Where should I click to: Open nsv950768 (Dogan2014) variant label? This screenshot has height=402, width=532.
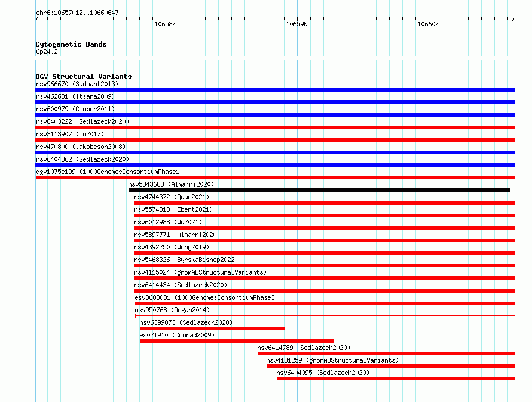(x=172, y=310)
